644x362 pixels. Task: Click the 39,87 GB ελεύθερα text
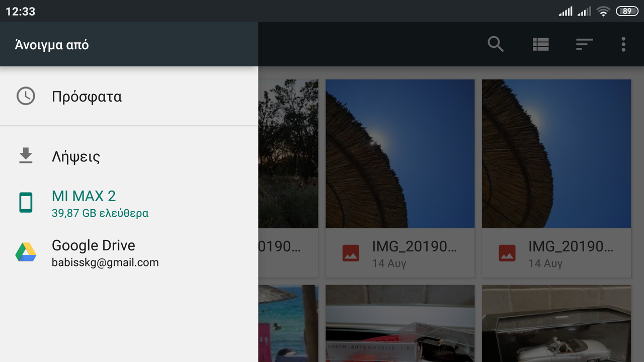click(100, 213)
